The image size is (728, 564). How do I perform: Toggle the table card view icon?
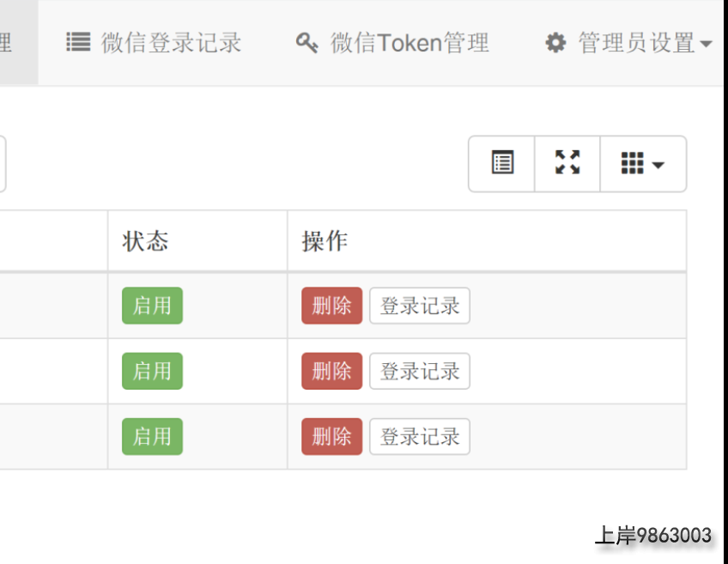(502, 163)
